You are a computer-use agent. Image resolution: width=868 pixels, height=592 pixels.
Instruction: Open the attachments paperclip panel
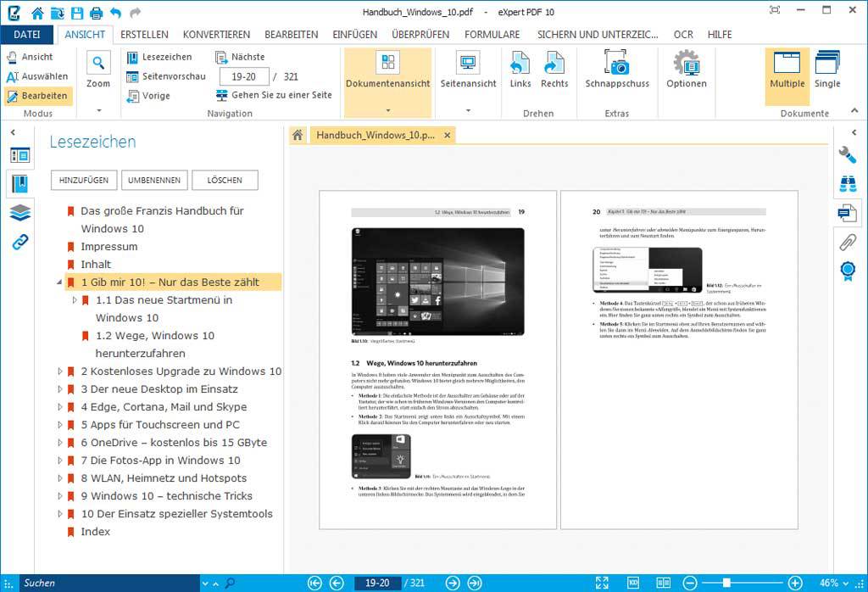point(847,241)
